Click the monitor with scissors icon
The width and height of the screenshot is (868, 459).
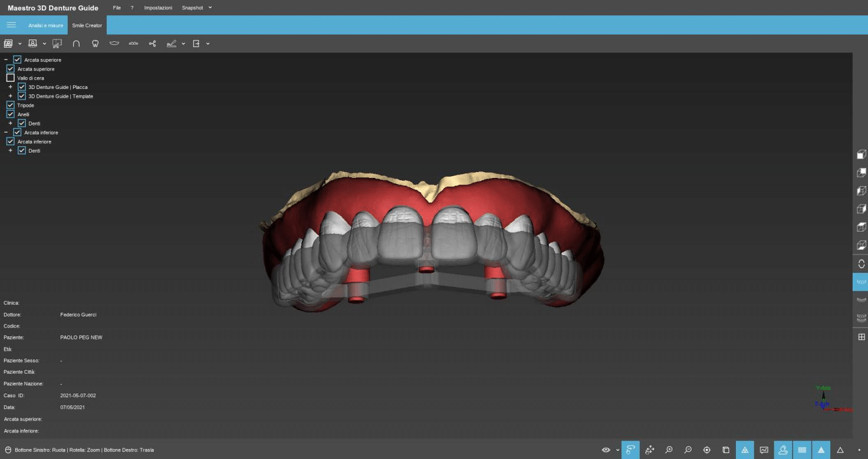point(57,44)
